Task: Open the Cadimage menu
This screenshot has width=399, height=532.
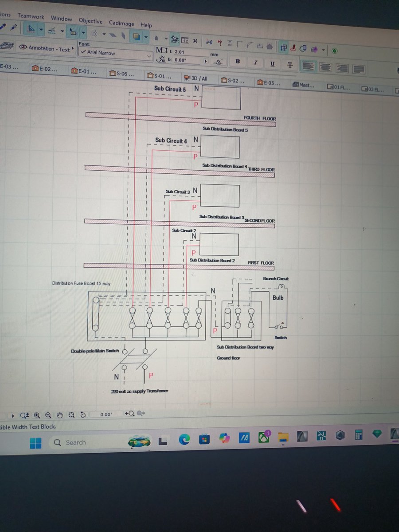Action: click(x=121, y=23)
